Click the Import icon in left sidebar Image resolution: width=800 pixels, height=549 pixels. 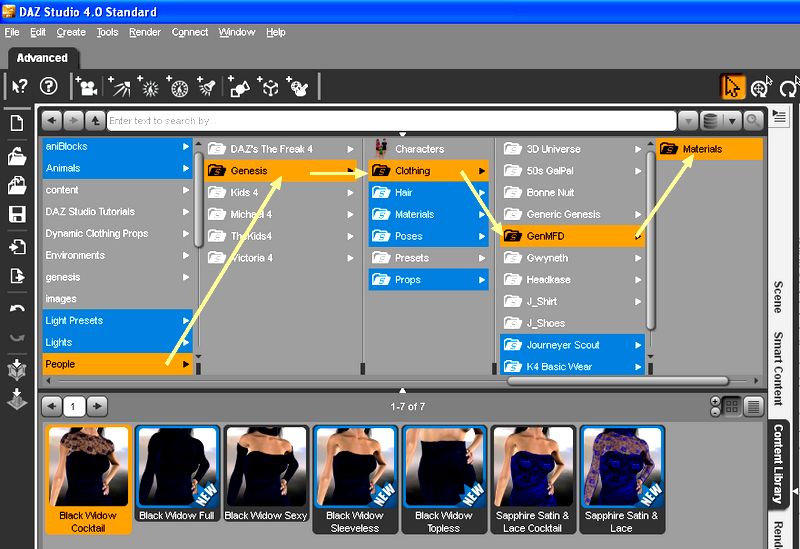click(17, 247)
